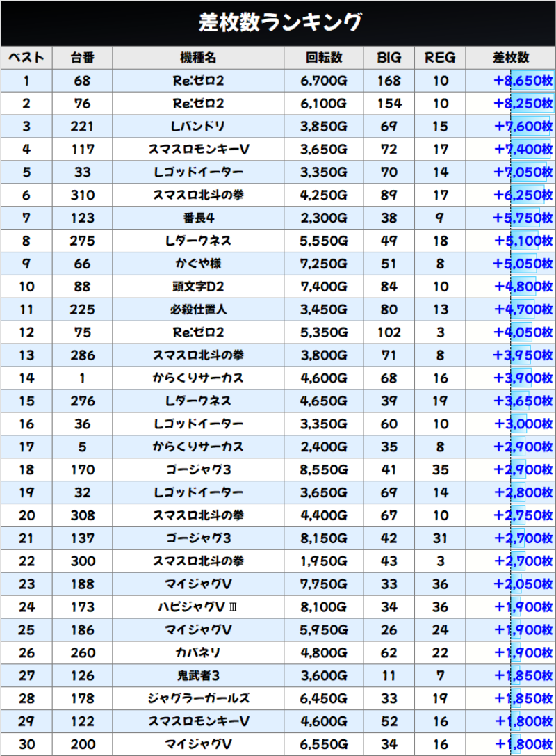The height and width of the screenshot is (756, 556).
Task: Click the ベスト column header
Action: (x=26, y=58)
